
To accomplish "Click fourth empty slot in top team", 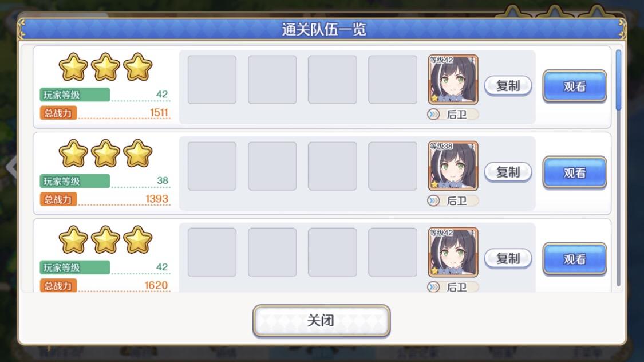I will click(393, 80).
